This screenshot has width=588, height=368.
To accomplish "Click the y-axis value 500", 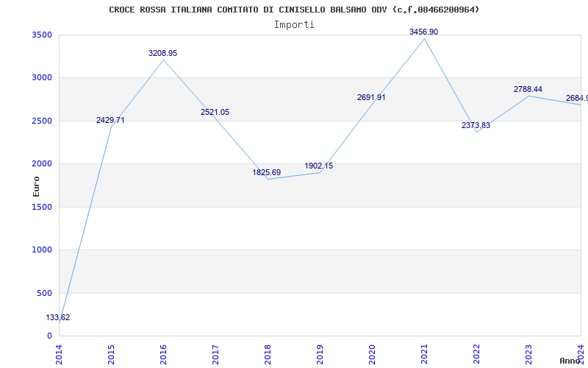I will coord(45,293).
